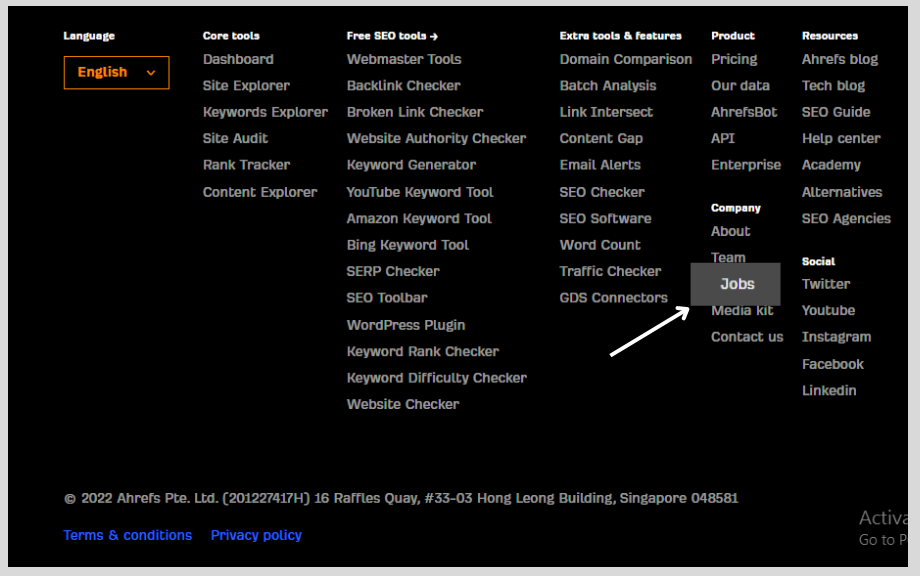The height and width of the screenshot is (576, 920).
Task: Select Content Gap
Action: (x=601, y=138)
